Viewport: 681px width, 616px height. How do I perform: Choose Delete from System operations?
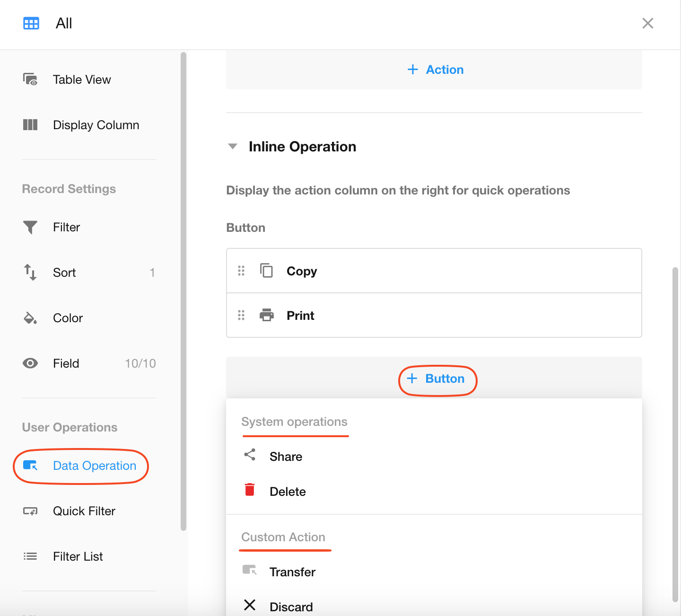tap(288, 492)
